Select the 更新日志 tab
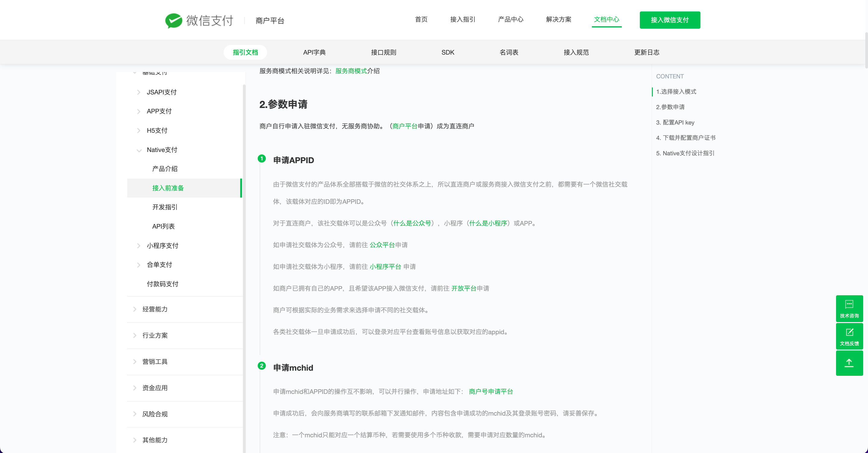The height and width of the screenshot is (453, 868). pos(646,52)
